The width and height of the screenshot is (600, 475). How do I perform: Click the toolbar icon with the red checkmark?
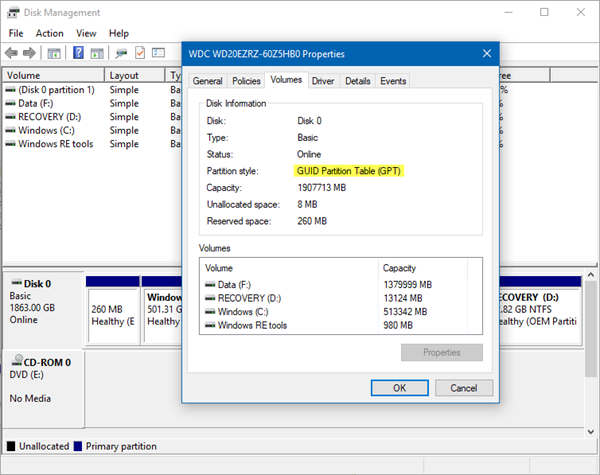pos(141,52)
